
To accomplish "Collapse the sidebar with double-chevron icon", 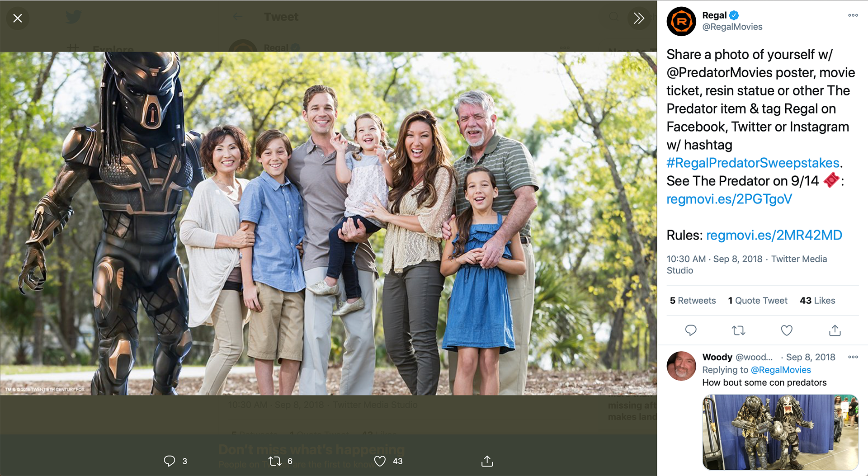I will pyautogui.click(x=638, y=18).
